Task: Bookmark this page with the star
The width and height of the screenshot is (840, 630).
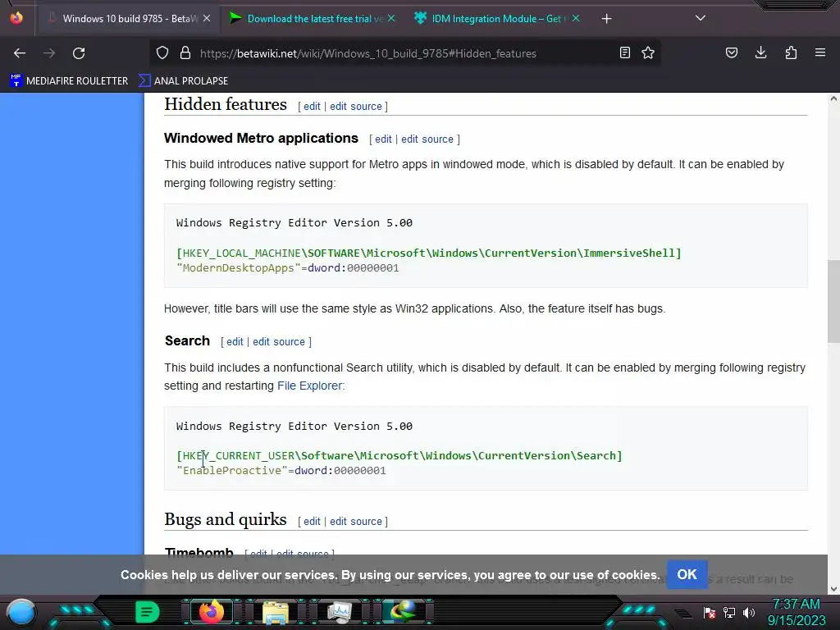Action: coord(648,53)
